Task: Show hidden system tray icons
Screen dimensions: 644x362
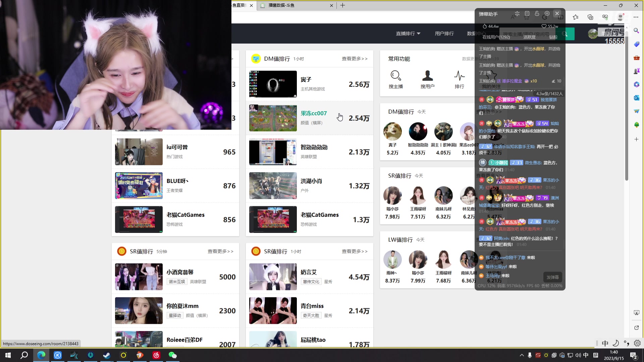Action: pos(522,355)
